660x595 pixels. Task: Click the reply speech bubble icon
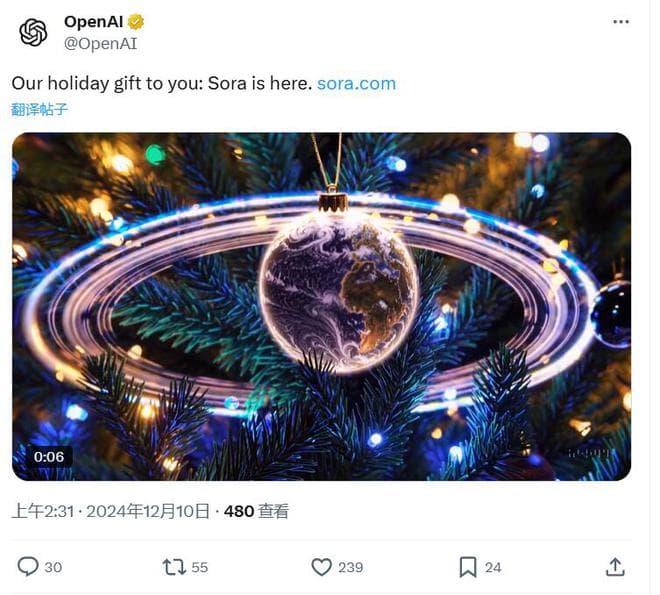(x=27, y=567)
